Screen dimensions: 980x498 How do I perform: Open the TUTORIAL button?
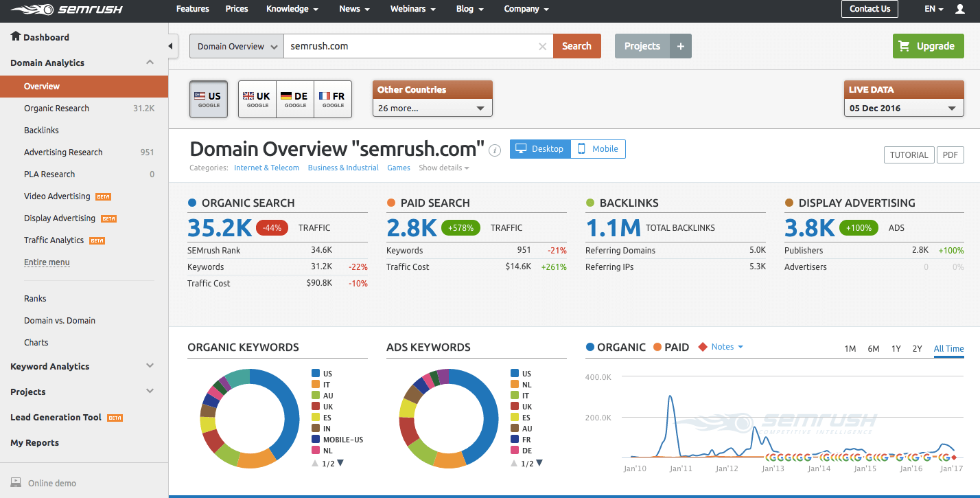pyautogui.click(x=909, y=155)
